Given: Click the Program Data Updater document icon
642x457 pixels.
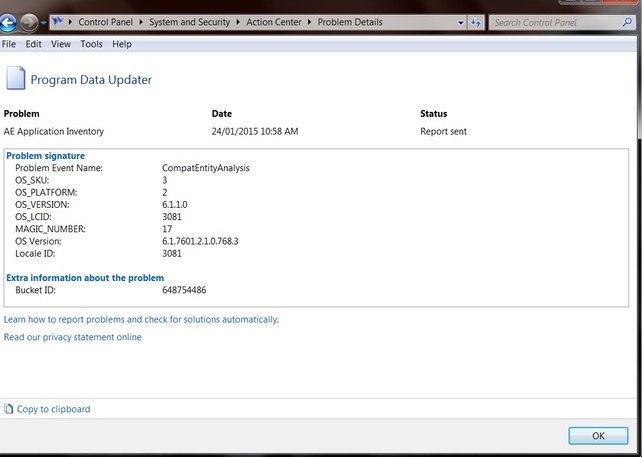Looking at the screenshot, I should tap(16, 78).
